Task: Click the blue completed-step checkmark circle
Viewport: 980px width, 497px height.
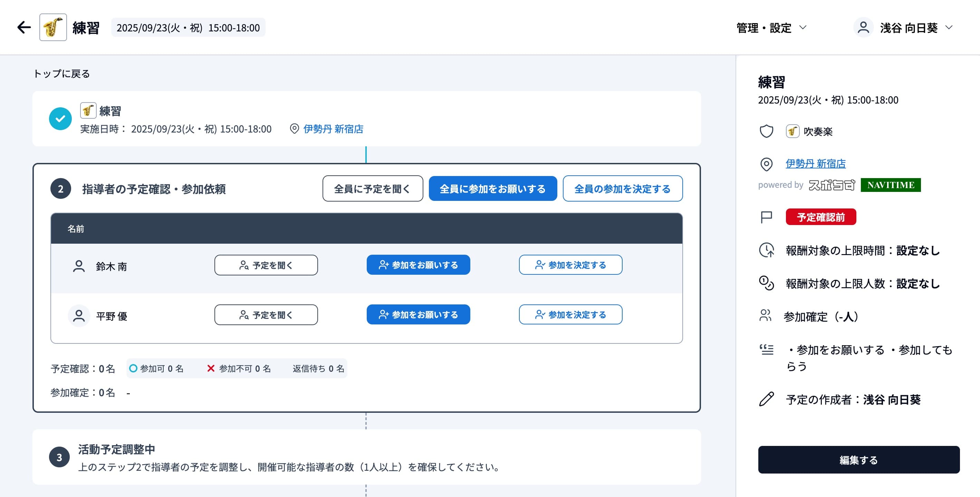Action: tap(60, 119)
